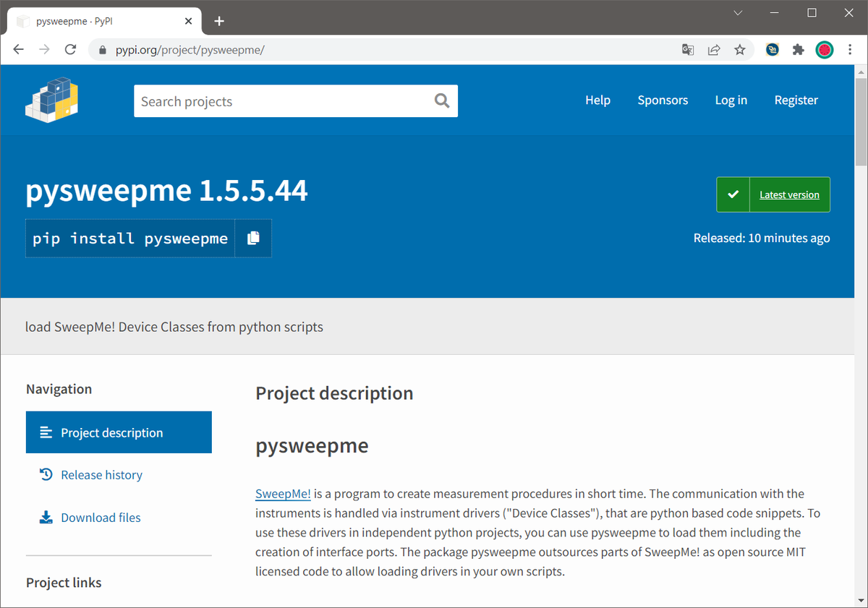Minimize the browser window
Image resolution: width=868 pixels, height=608 pixels.
pos(775,13)
